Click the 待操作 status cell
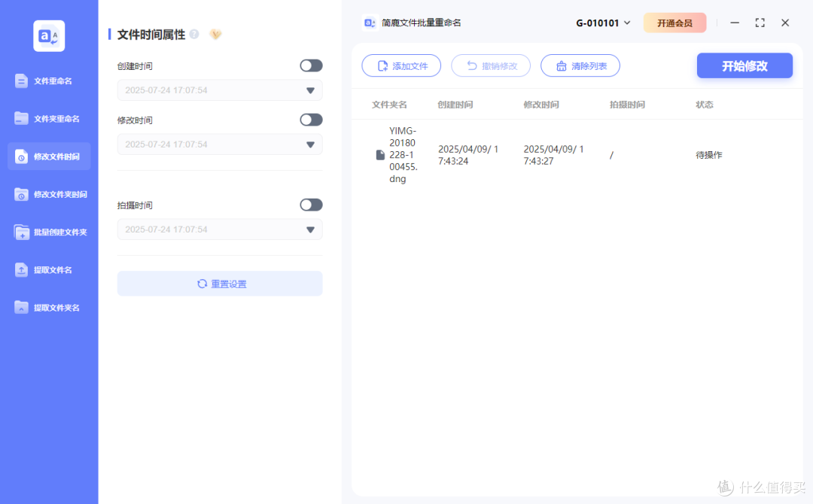This screenshot has height=504, width=813. 709,155
